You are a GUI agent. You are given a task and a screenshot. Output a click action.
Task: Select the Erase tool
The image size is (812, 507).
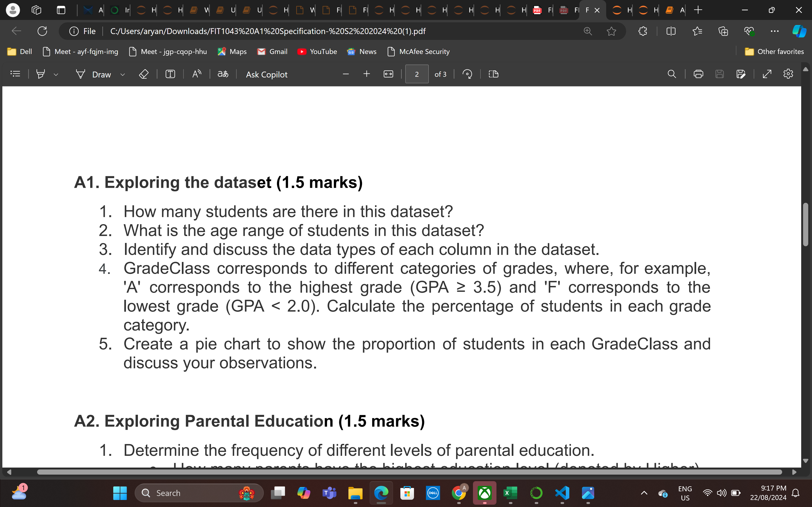144,74
